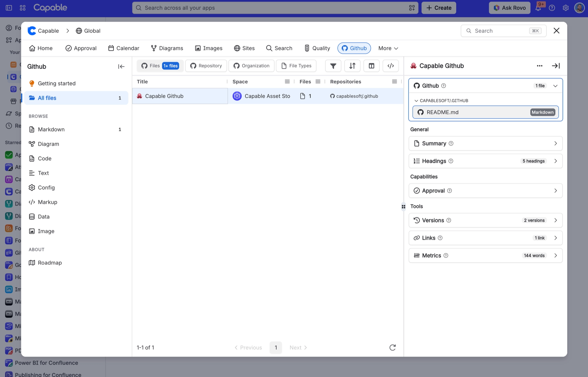588x377 pixels.
Task: Open the code embed icon
Action: (391, 66)
